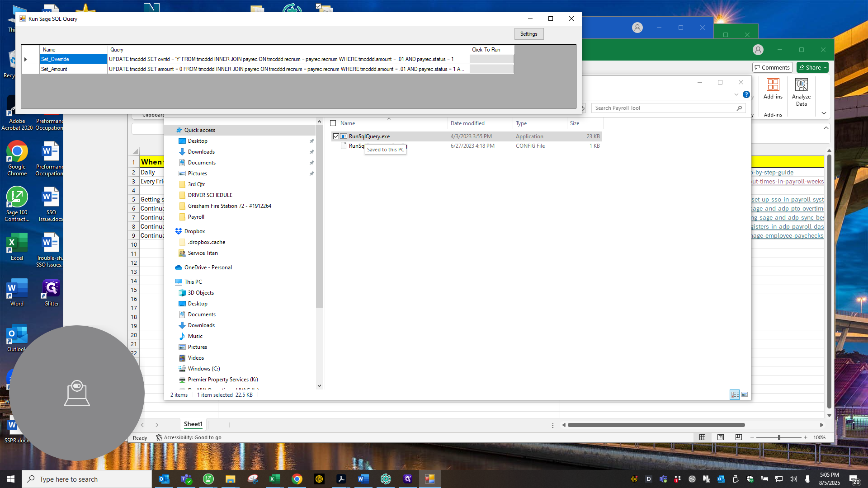Open Videos folder under This PC
The height and width of the screenshot is (488, 868).
coord(196,358)
